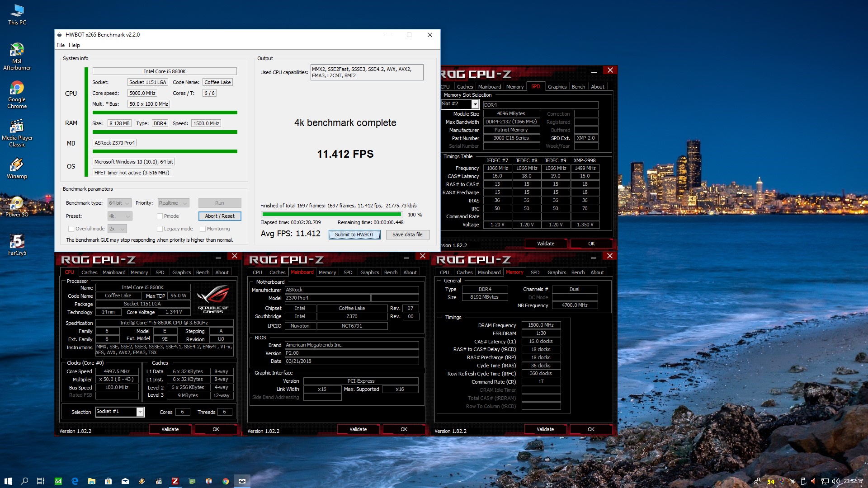Open PowerISO desktop shortcut
Image resolution: width=868 pixels, height=488 pixels.
tap(17, 206)
